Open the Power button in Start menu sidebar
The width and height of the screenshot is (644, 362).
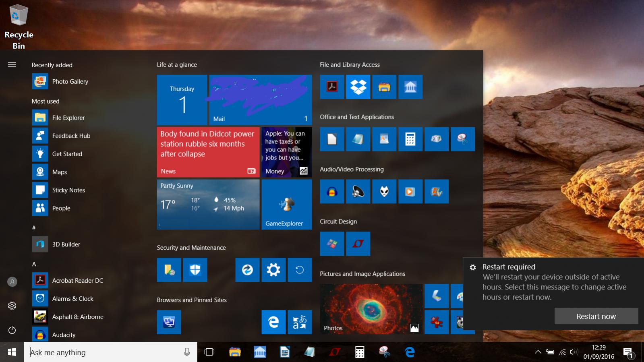tap(12, 330)
